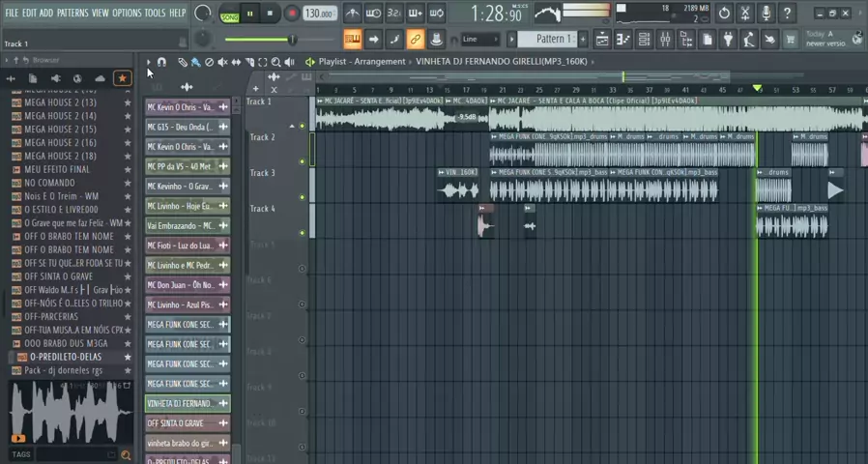Viewport: 868px width, 464px height.
Task: Open the Pattern 1 selector
Action: pyautogui.click(x=553, y=39)
